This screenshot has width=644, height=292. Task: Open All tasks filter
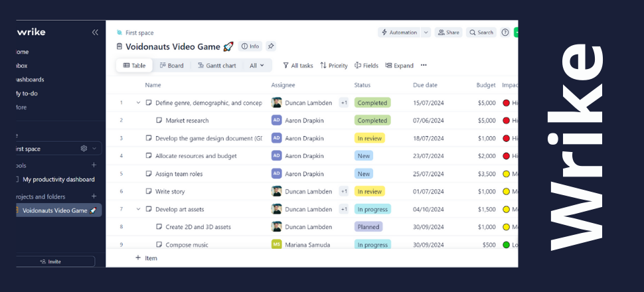(298, 65)
